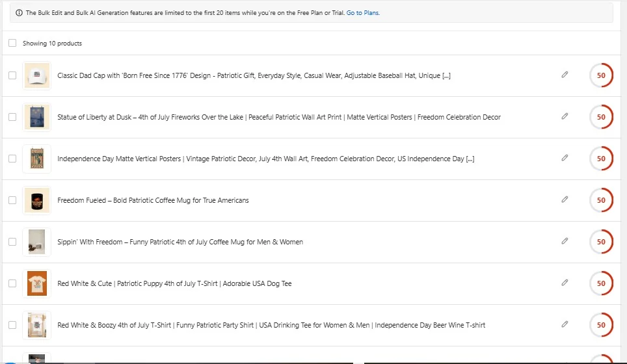This screenshot has height=364, width=627.
Task: Edit the Independence Day Matte Vertical Posters listing
Action: pos(565,159)
